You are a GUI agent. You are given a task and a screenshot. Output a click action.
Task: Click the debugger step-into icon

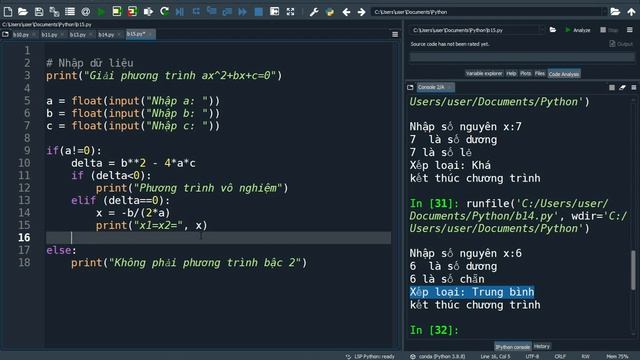211,11
